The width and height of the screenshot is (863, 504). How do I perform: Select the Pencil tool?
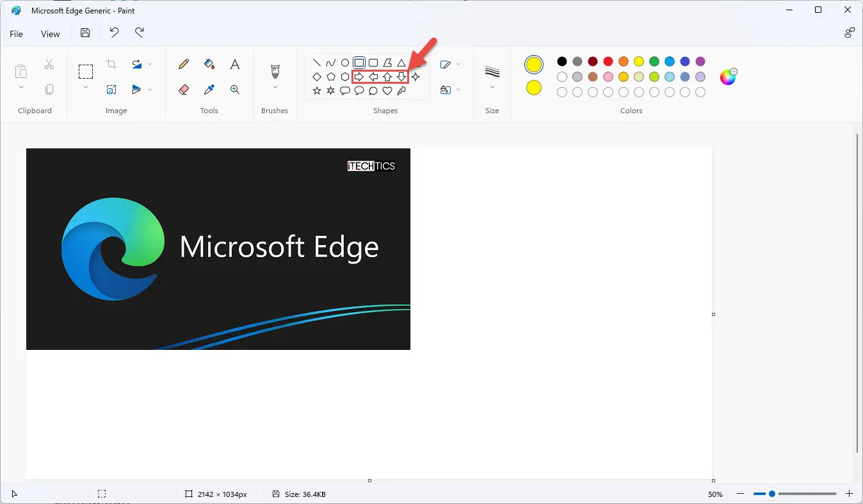coord(184,64)
